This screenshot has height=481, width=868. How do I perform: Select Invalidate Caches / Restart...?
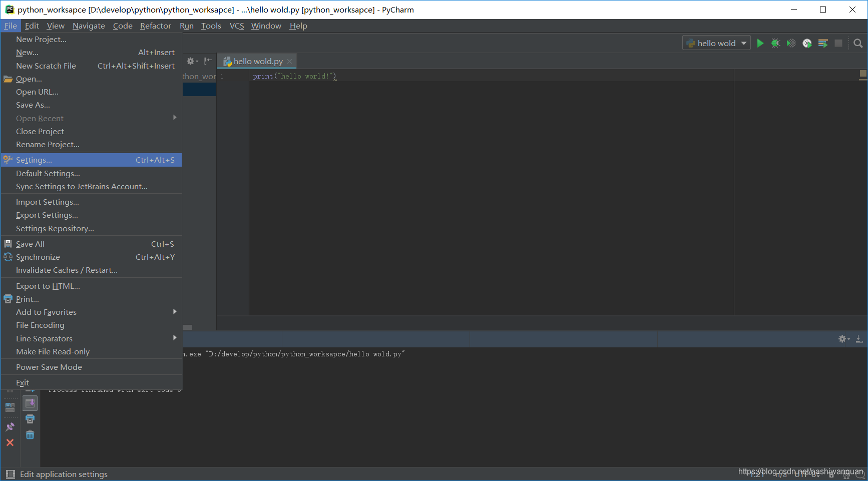coord(91,270)
